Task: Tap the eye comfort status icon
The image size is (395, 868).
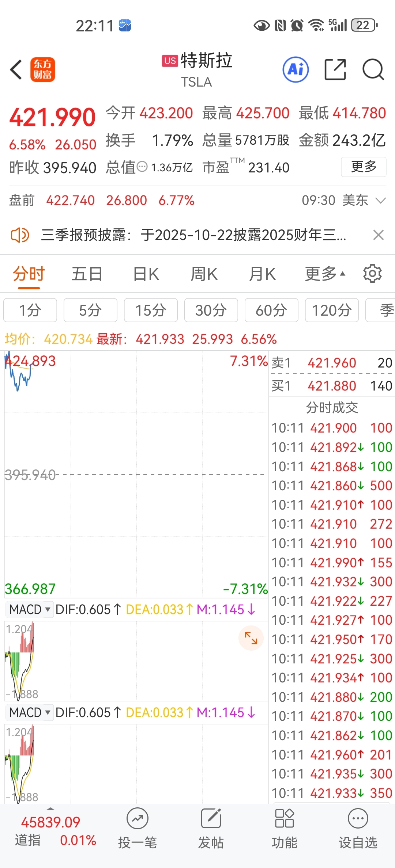Action: pyautogui.click(x=262, y=26)
